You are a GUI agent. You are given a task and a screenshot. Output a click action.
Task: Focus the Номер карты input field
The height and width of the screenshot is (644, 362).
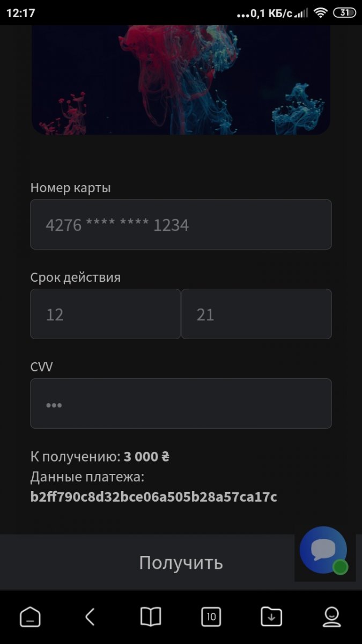point(181,224)
